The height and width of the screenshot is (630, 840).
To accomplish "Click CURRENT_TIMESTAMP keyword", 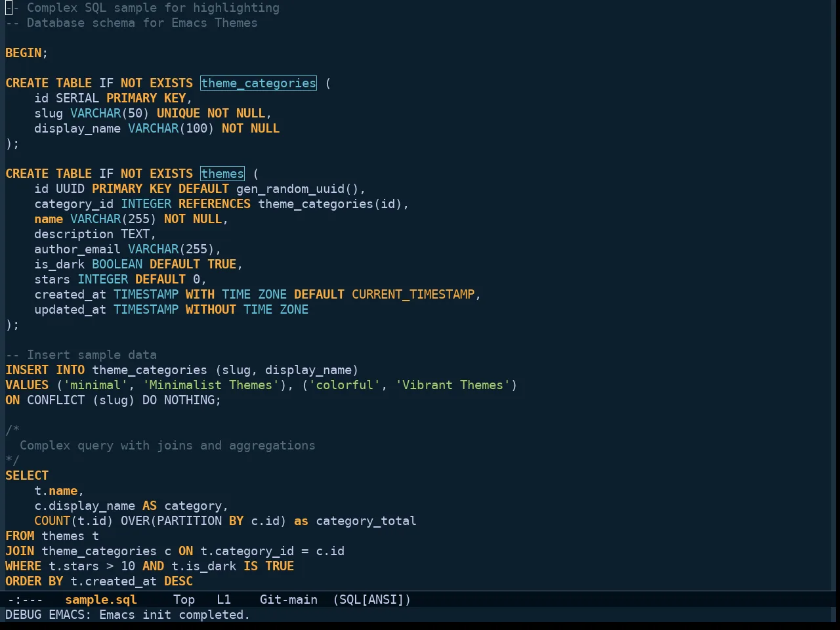I will [413, 294].
